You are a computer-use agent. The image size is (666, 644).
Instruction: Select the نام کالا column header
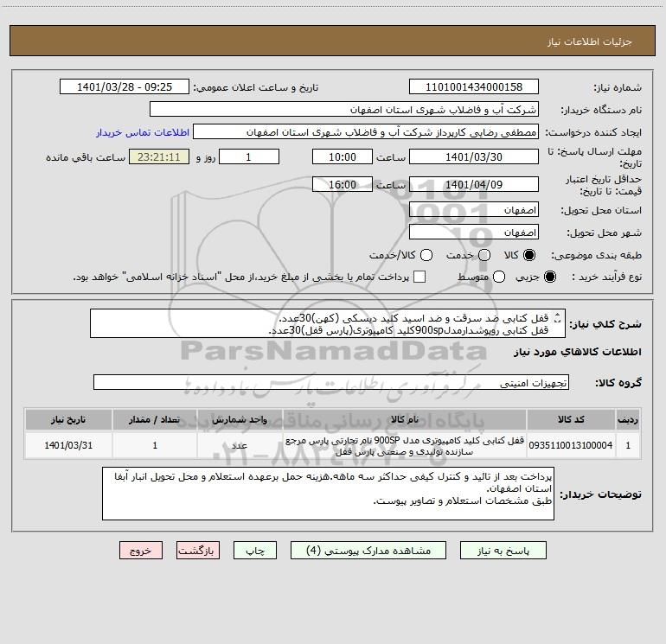click(405, 419)
